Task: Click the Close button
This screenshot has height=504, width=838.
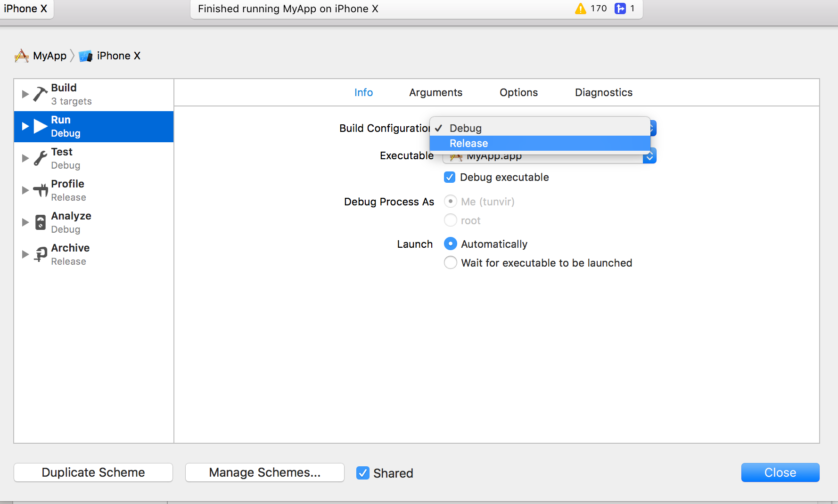Action: point(780,472)
